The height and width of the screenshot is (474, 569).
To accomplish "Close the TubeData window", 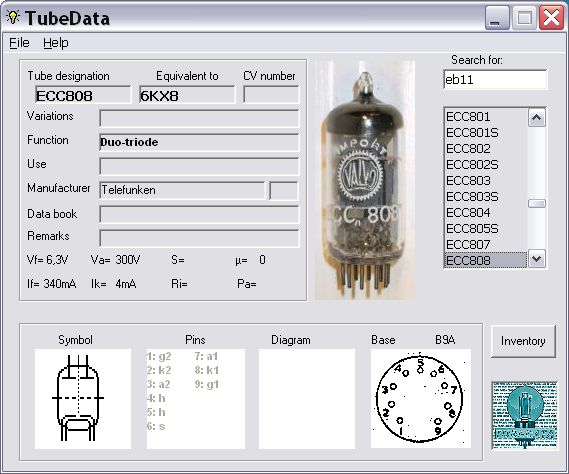I will (551, 18).
